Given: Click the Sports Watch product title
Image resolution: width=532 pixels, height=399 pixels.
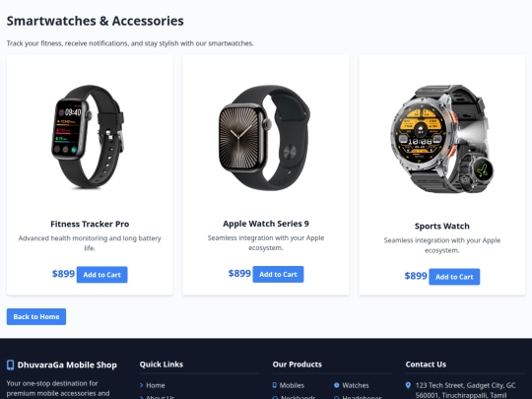Looking at the screenshot, I should (x=442, y=226).
